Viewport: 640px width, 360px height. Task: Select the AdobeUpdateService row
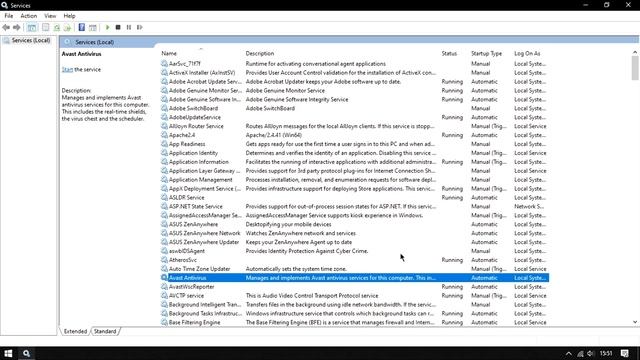(355, 118)
